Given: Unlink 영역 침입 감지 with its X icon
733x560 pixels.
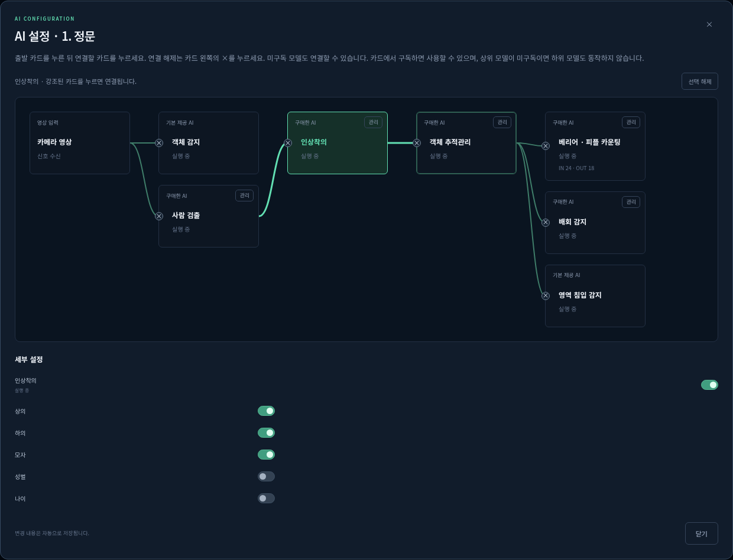Looking at the screenshot, I should click(x=546, y=296).
